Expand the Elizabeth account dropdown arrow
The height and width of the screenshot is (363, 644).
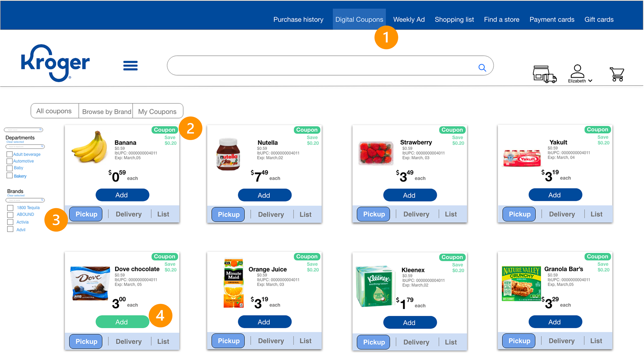point(590,81)
